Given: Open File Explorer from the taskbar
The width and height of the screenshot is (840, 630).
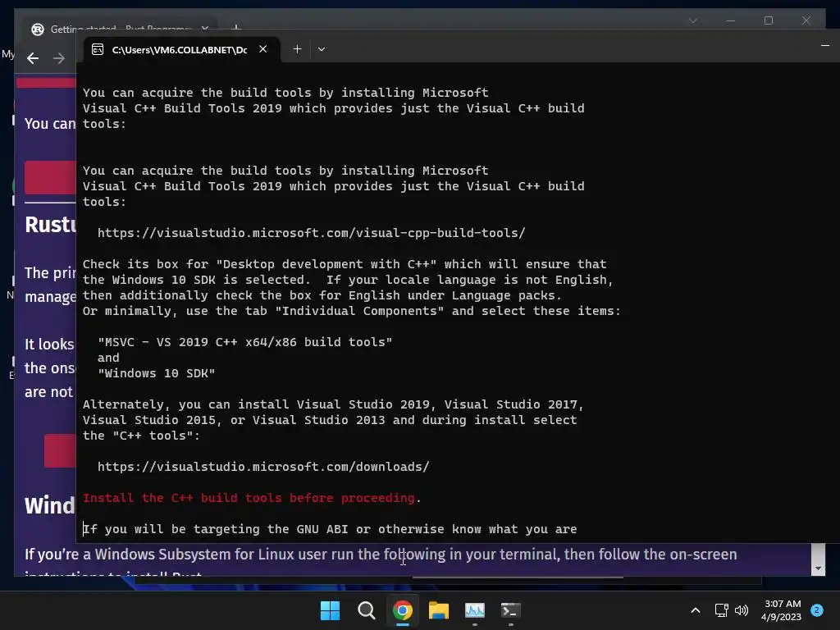Looking at the screenshot, I should coord(439,610).
